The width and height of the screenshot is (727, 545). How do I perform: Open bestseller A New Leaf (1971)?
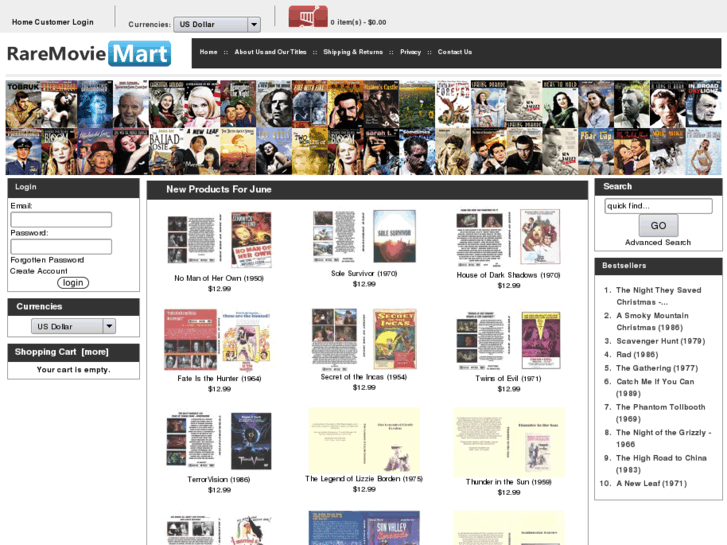[x=651, y=483]
